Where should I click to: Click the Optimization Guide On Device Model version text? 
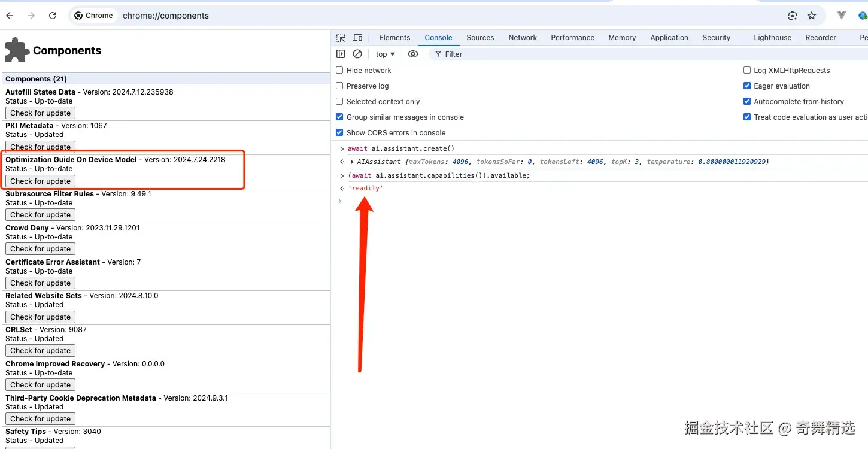[185, 160]
